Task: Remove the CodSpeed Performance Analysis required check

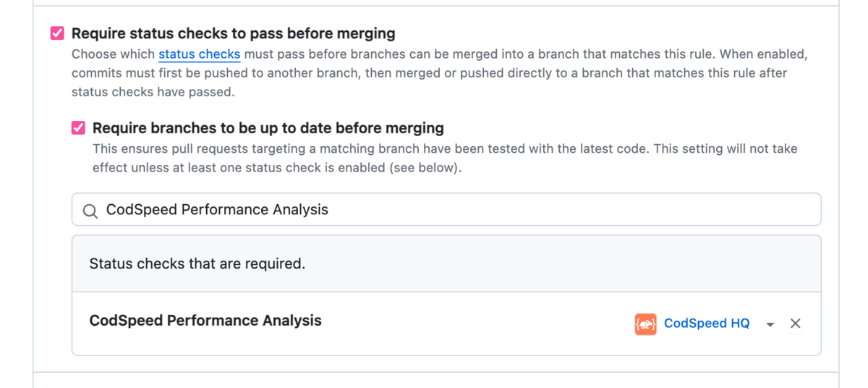Action: point(795,324)
